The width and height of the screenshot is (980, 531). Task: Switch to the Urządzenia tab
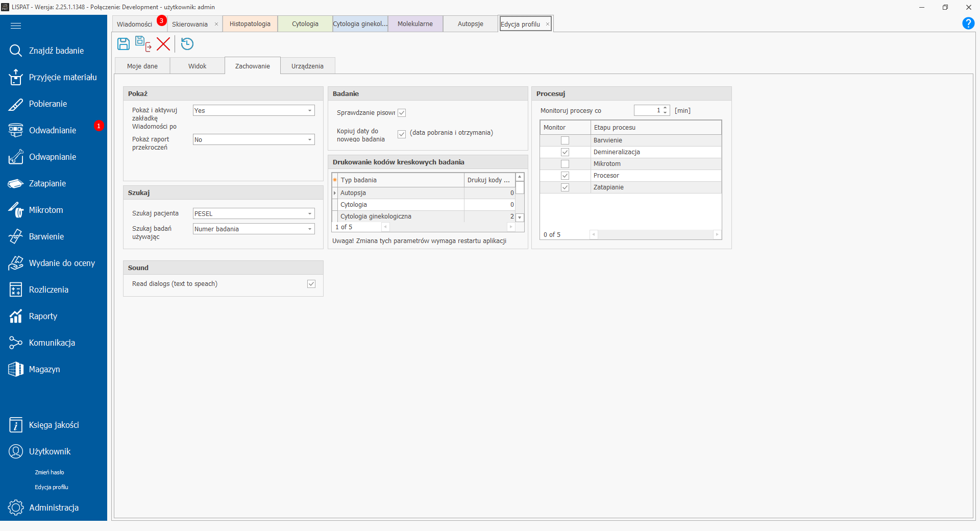click(x=307, y=66)
